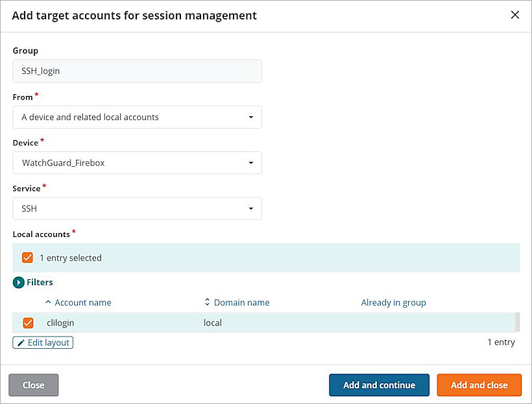Click inside the SSH_login group field

pos(137,71)
